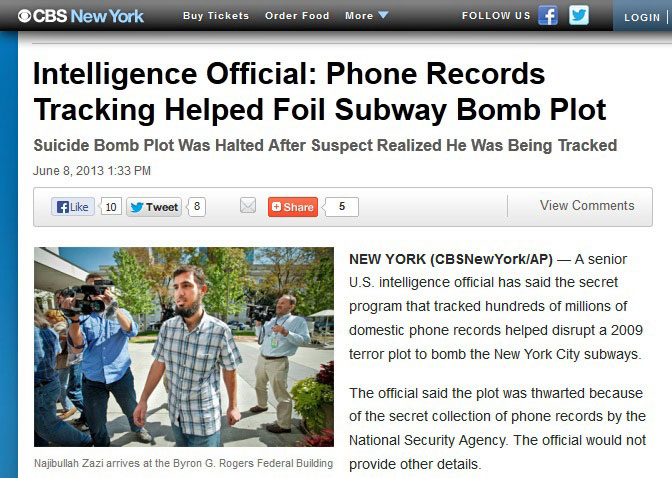
Task: Click the Najibullah Zazi article photo
Action: tap(184, 347)
